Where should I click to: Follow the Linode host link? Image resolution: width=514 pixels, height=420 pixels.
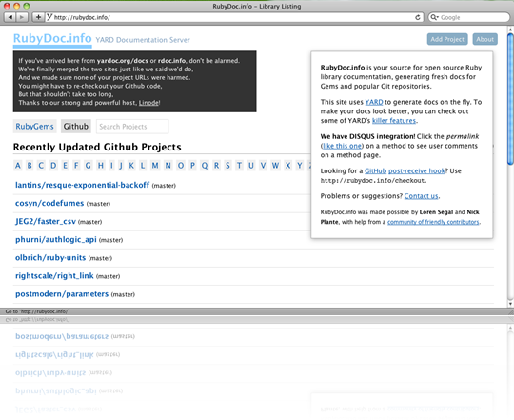[148, 103]
